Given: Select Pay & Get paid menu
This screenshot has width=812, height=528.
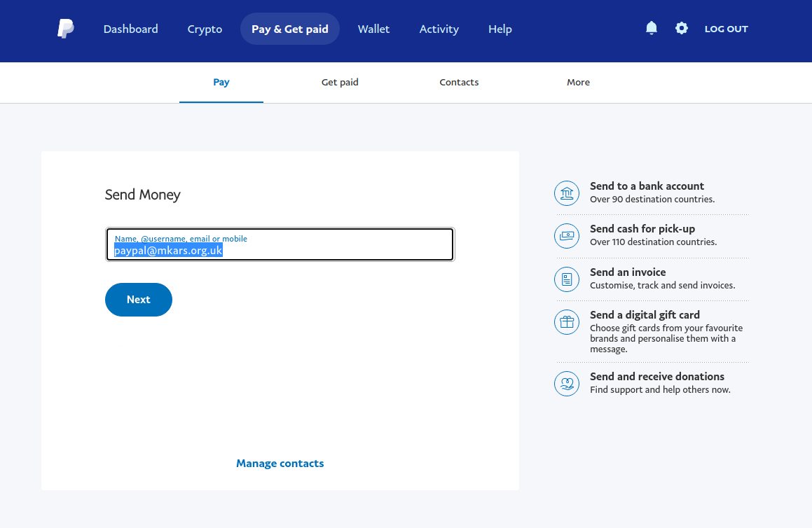Looking at the screenshot, I should (290, 29).
